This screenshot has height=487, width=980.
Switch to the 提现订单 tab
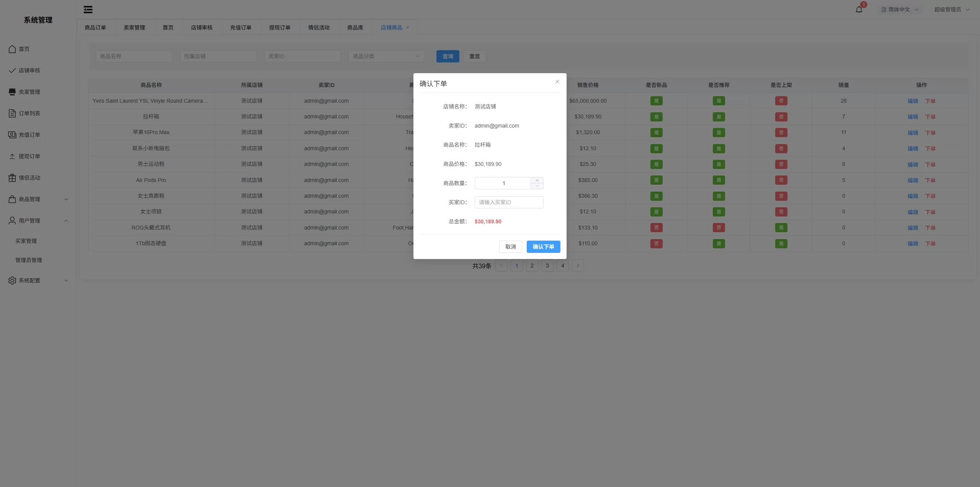[x=279, y=28]
